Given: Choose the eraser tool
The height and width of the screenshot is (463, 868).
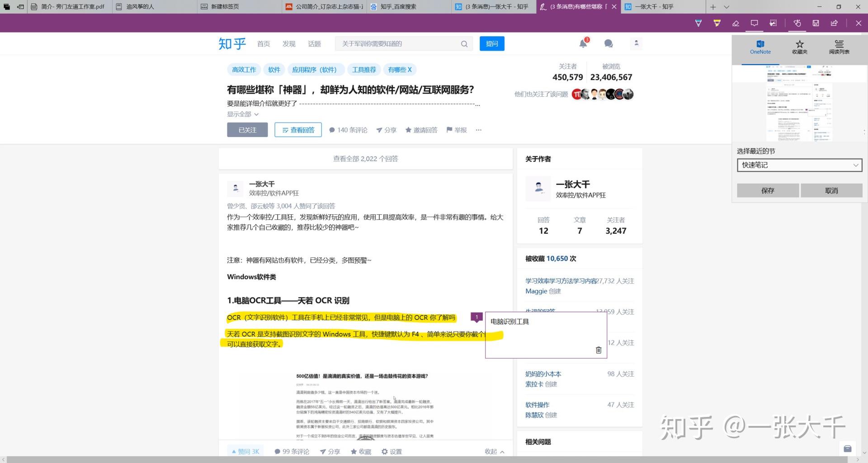Looking at the screenshot, I should click(x=736, y=23).
